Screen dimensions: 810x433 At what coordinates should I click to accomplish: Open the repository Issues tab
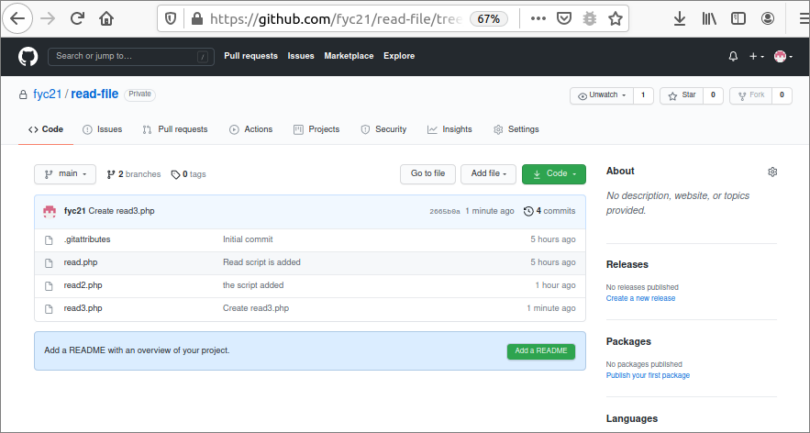[x=102, y=129]
